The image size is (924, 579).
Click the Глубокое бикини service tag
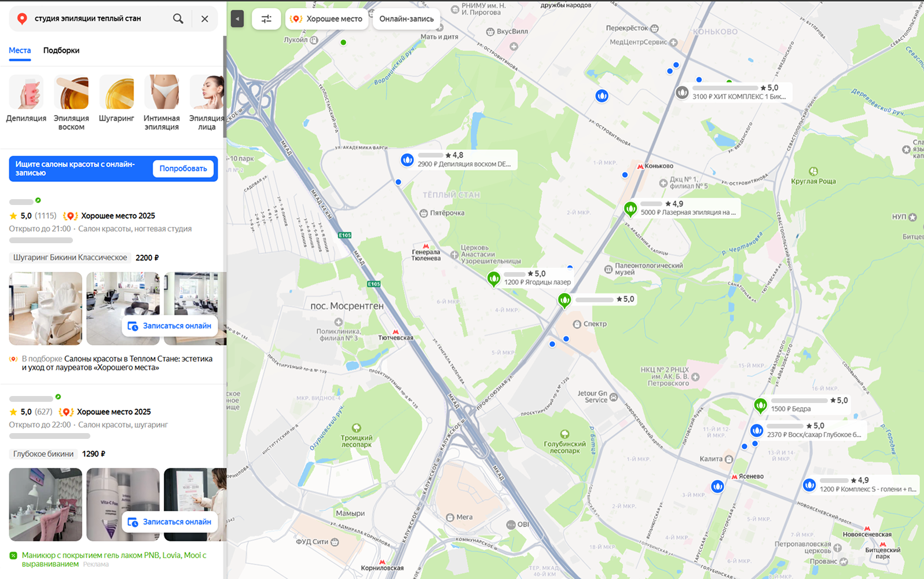[43, 454]
